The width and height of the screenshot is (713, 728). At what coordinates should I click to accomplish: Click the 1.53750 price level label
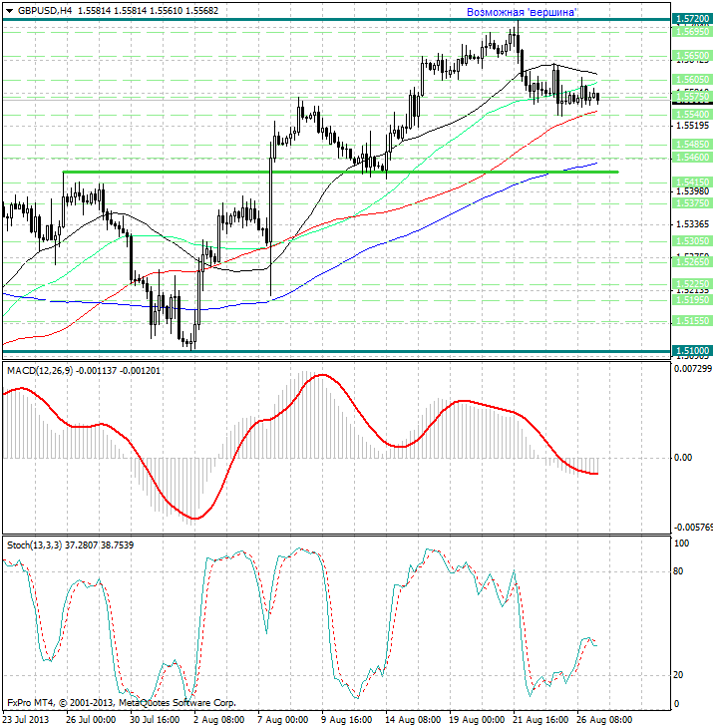coord(692,203)
